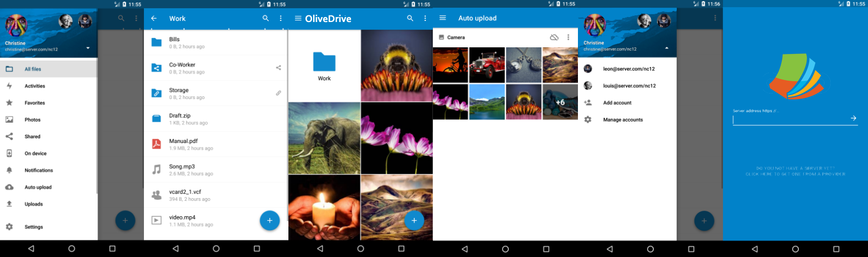This screenshot has width=868, height=257.
Task: Open the bumblebee photo in OliveDrive grid
Action: pyautogui.click(x=397, y=65)
